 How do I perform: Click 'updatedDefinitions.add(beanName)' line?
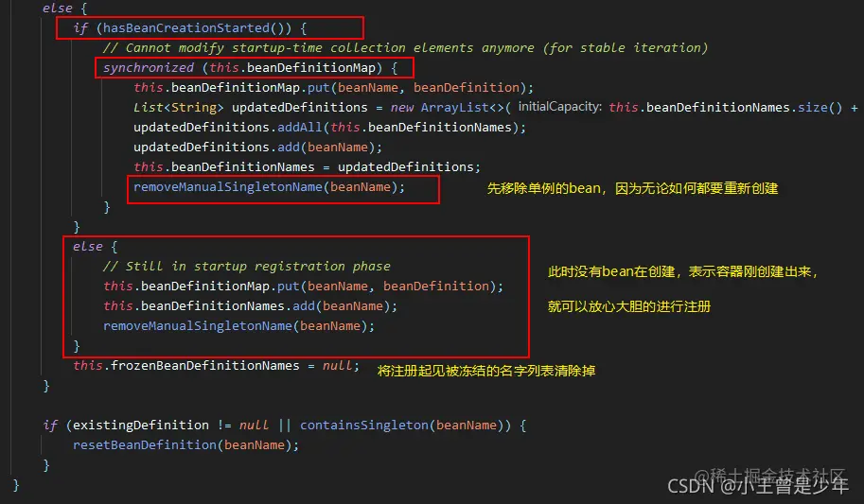(258, 148)
